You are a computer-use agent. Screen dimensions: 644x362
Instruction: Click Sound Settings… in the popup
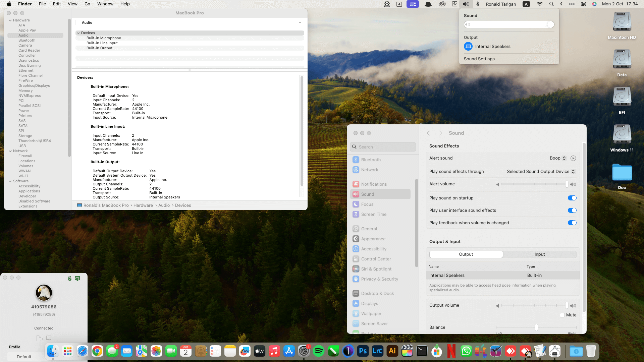click(481, 59)
